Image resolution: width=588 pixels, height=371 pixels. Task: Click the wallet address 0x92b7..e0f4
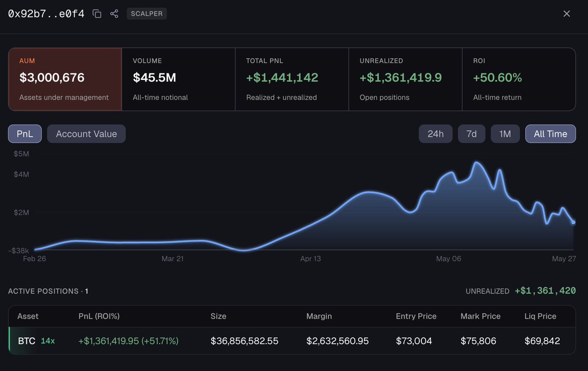point(46,14)
